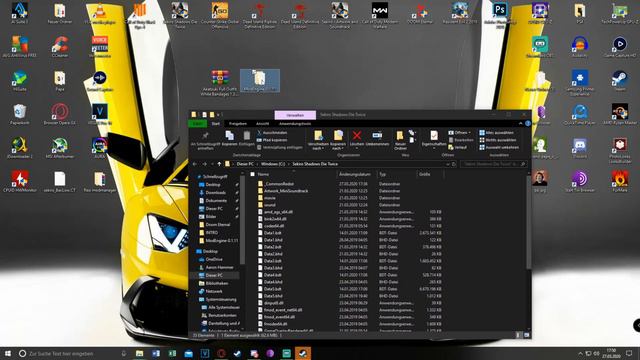The height and width of the screenshot is (360, 640).
Task: Create a folder with Neuer Ordner
Action: (x=400, y=140)
